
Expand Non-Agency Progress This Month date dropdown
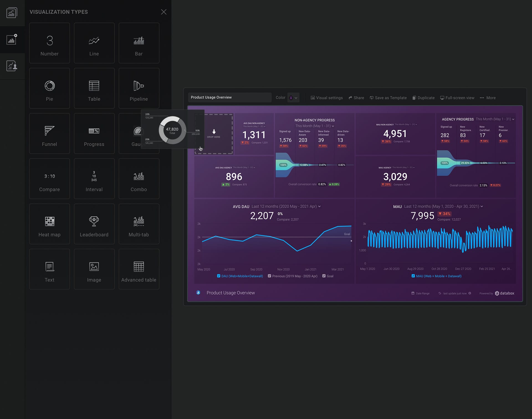pos(315,126)
